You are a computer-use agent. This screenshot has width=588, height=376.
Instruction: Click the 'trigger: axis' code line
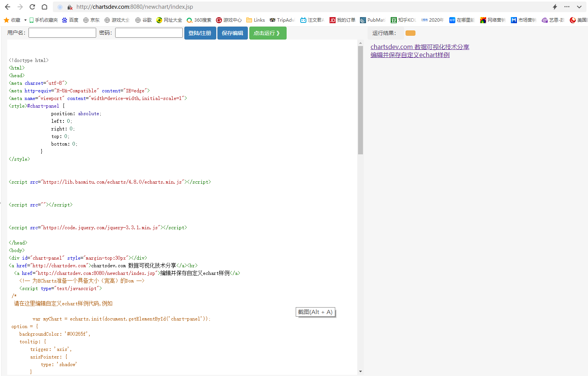tap(51, 349)
